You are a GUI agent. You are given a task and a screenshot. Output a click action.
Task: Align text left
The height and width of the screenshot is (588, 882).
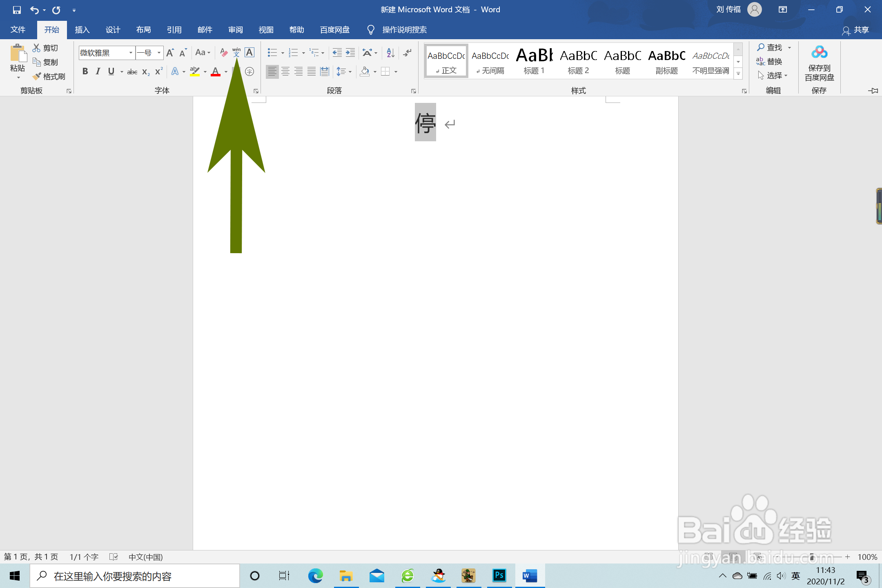point(272,72)
